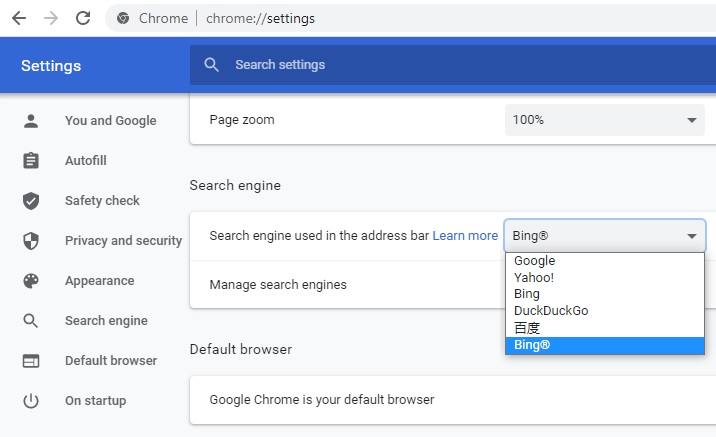Click the On startup power icon
The height and width of the screenshot is (437, 716).
[31, 401]
